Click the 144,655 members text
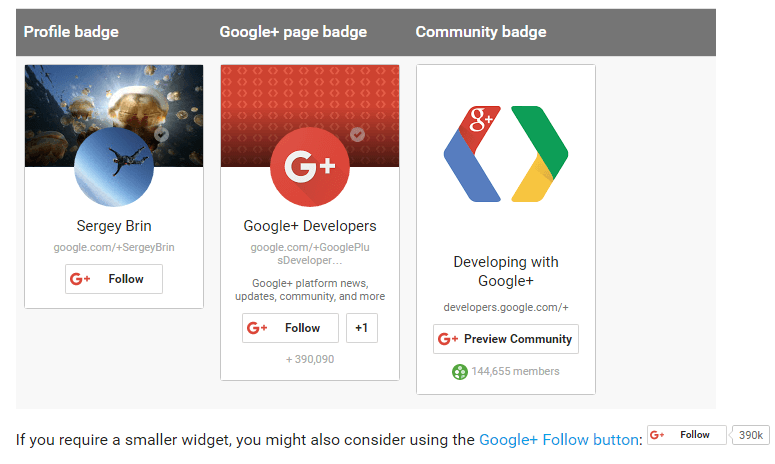775x464 pixels. [515, 371]
